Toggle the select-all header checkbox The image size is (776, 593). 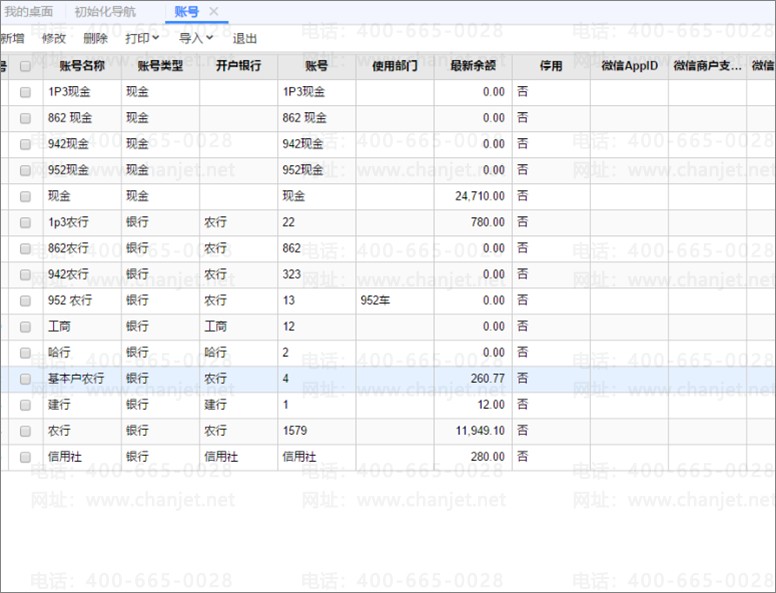25,66
